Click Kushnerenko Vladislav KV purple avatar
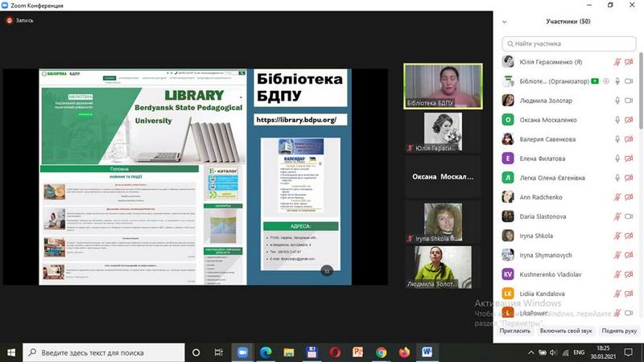The height and width of the screenshot is (362, 644). pos(508,274)
